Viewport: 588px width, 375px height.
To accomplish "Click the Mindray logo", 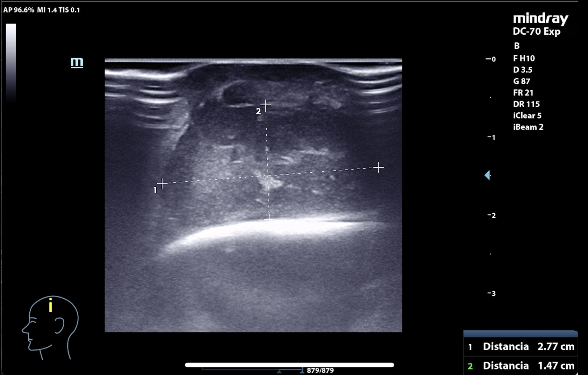I will pos(540,18).
